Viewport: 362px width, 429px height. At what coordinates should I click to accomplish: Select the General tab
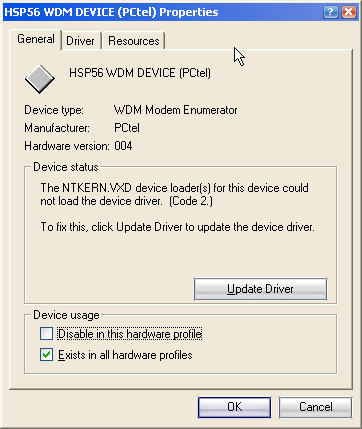(36, 39)
